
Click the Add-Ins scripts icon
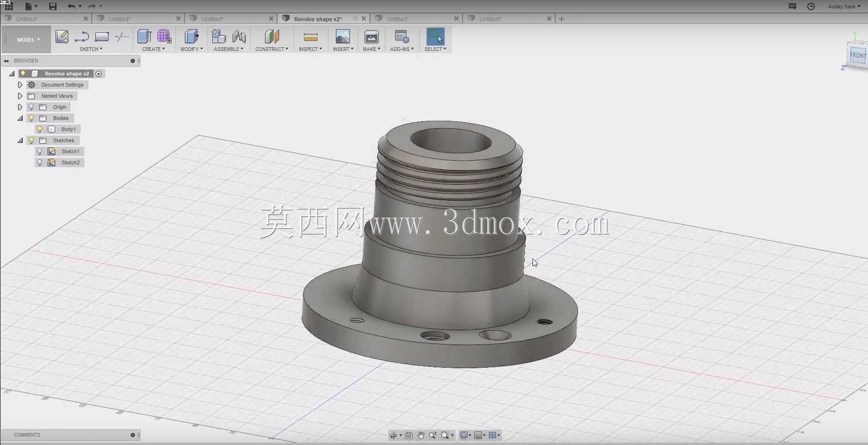point(402,37)
